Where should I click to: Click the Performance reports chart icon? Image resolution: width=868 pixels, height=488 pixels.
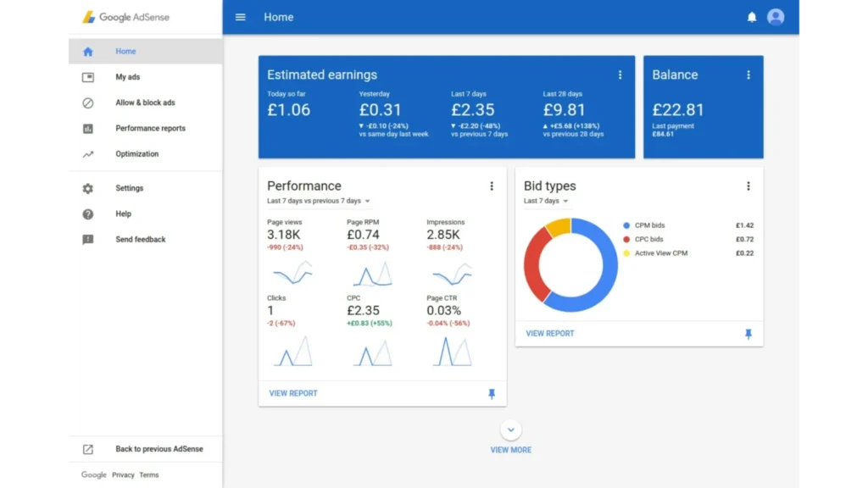(88, 129)
